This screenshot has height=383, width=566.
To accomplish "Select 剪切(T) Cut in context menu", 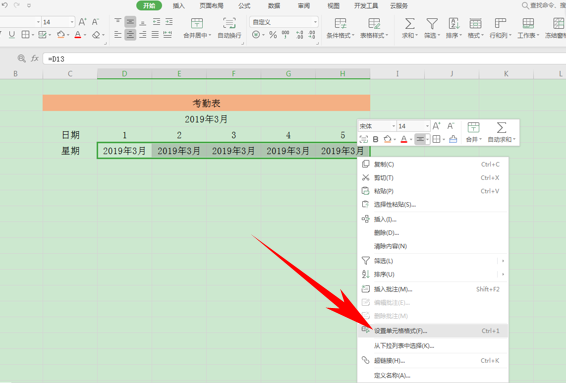I will pyautogui.click(x=433, y=178).
